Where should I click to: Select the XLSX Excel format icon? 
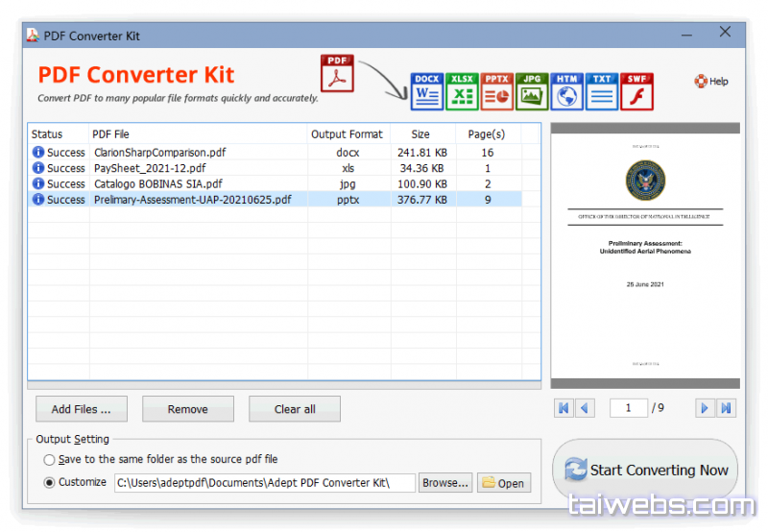click(462, 91)
